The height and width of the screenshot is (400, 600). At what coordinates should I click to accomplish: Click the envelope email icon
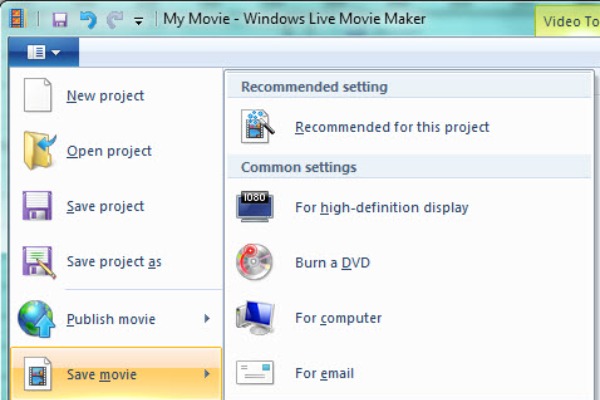255,372
